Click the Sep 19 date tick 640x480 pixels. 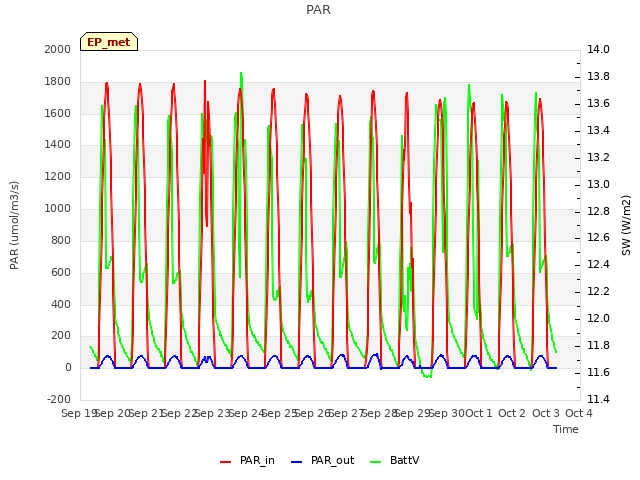(78, 413)
